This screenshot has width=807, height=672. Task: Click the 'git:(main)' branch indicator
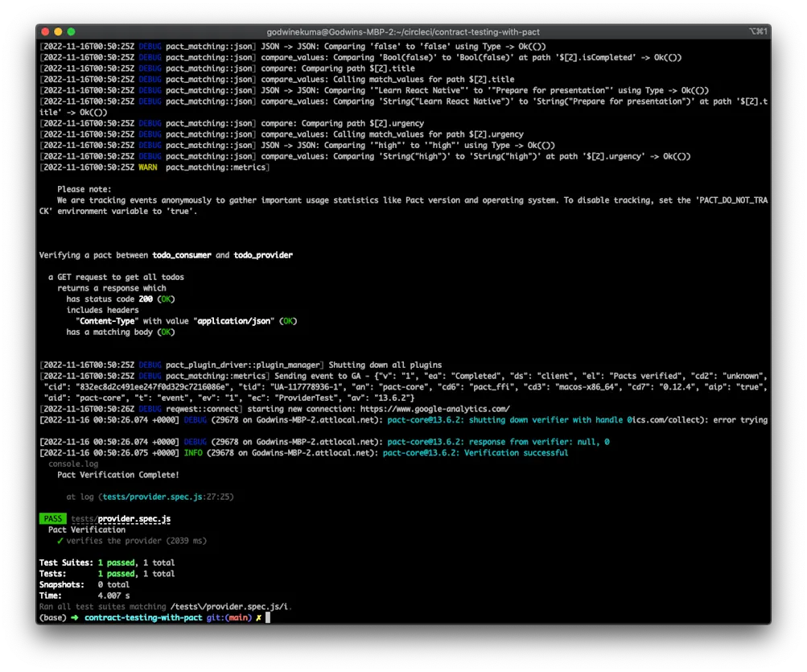229,617
